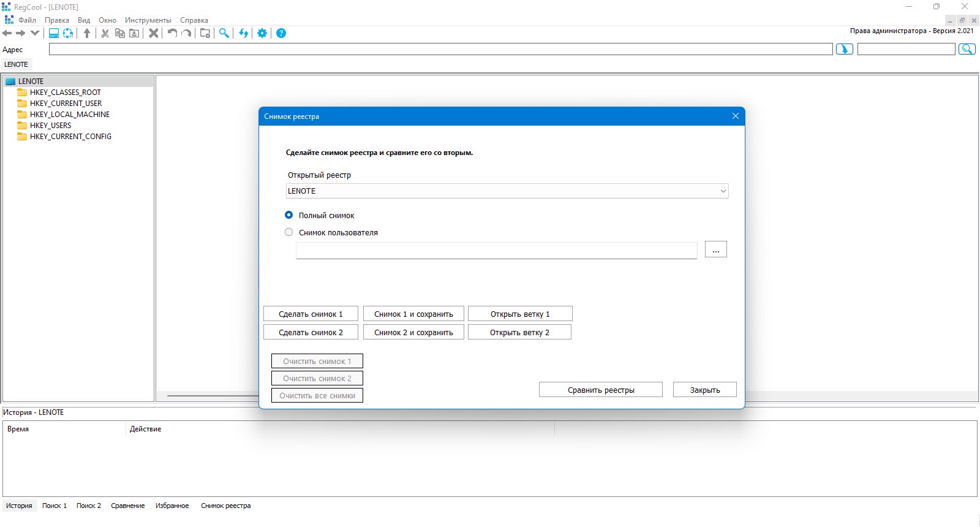Click the undo arrow icon
This screenshot has width=980, height=527.
pyautogui.click(x=172, y=33)
